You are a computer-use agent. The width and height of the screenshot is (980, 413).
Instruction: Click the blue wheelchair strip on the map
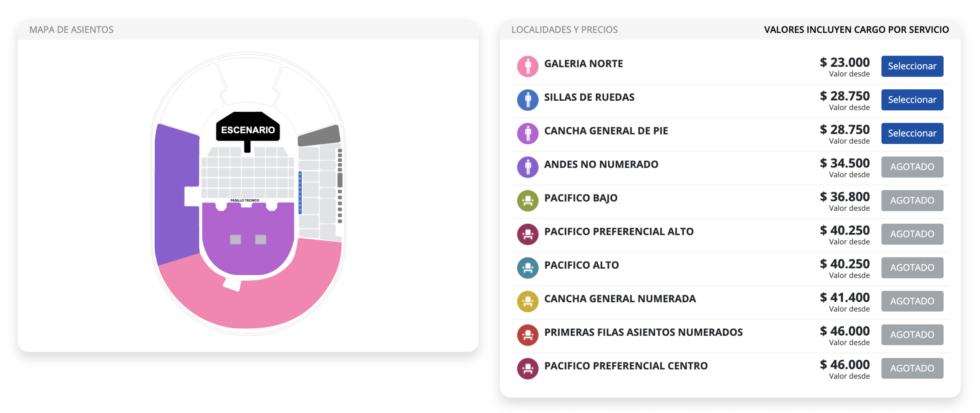[300, 192]
